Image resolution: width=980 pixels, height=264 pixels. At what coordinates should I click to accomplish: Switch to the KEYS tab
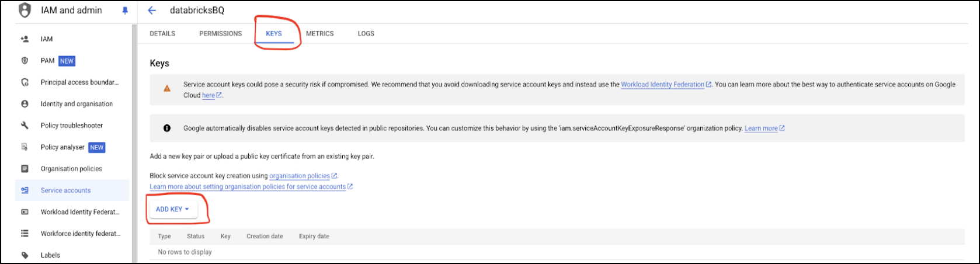tap(274, 34)
